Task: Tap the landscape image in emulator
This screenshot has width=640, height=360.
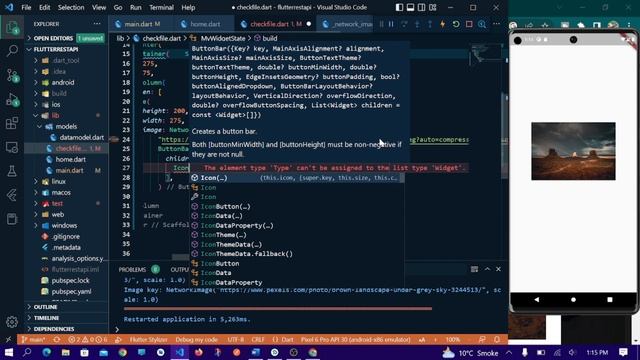Action: (x=573, y=151)
